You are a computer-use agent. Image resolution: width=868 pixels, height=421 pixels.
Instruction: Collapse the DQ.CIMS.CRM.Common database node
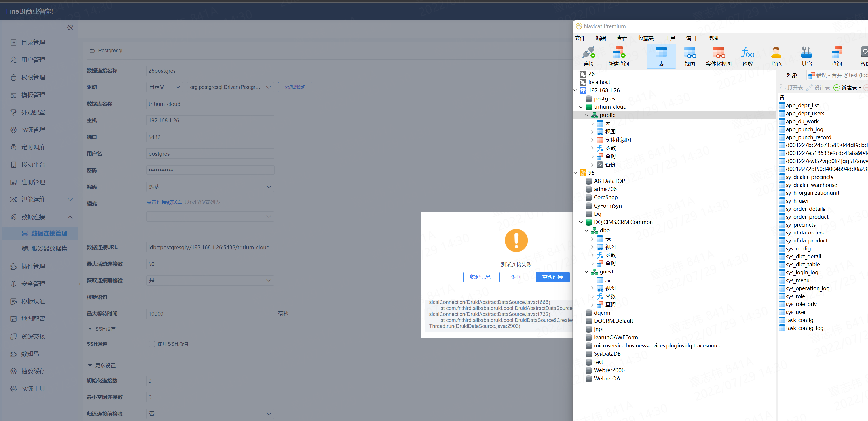pyautogui.click(x=581, y=222)
